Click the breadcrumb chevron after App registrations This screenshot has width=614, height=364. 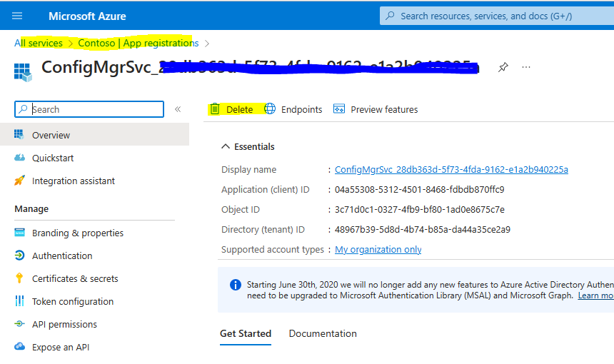207,44
